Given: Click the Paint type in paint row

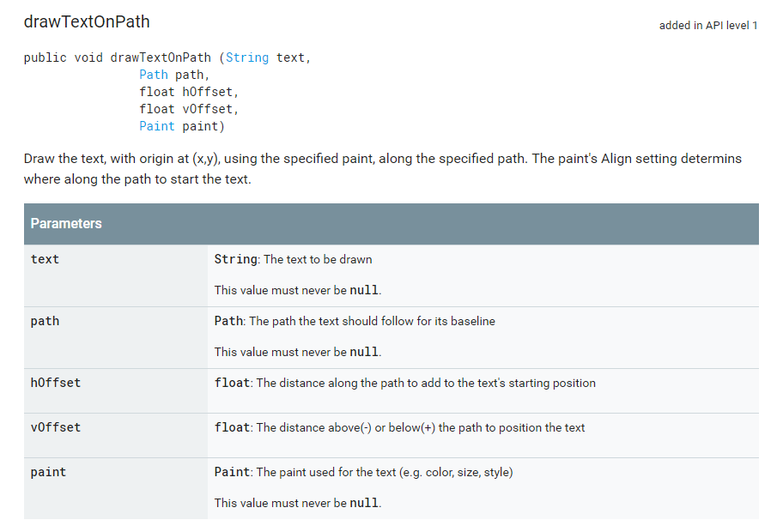Looking at the screenshot, I should tap(232, 472).
